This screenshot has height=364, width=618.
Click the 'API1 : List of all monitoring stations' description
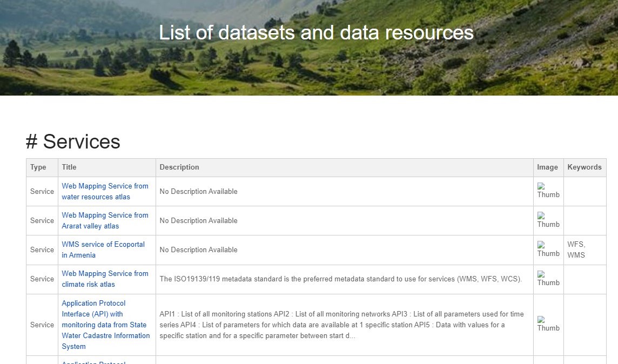coord(342,325)
